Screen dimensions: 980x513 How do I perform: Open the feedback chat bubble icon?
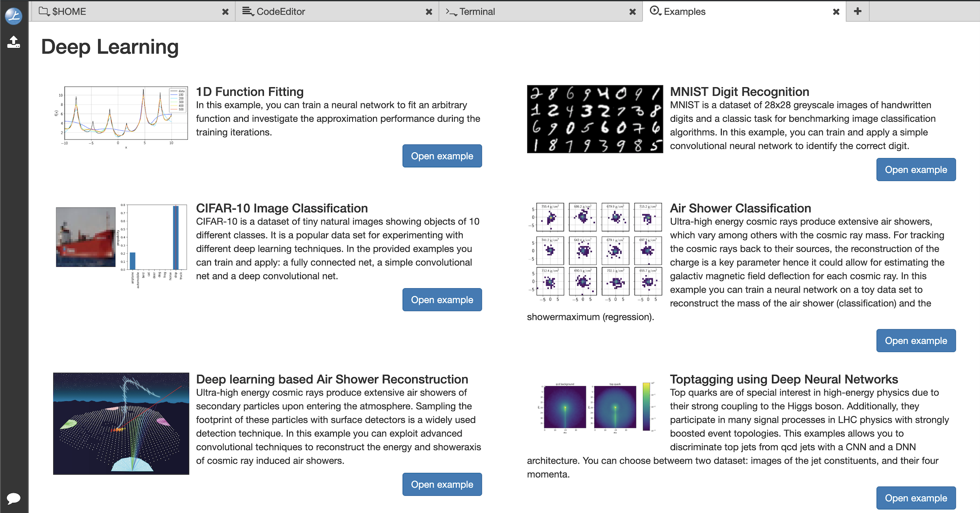point(13,498)
